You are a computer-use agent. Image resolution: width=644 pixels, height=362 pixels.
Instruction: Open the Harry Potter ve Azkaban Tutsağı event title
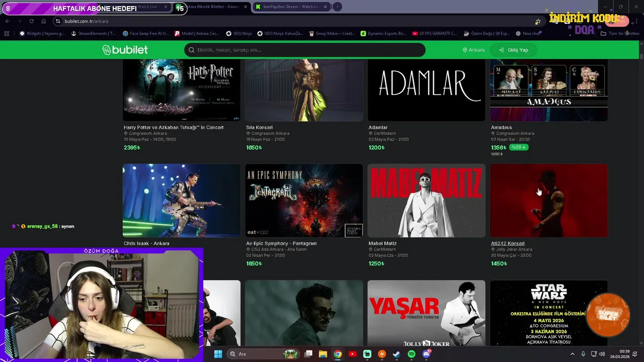click(174, 127)
